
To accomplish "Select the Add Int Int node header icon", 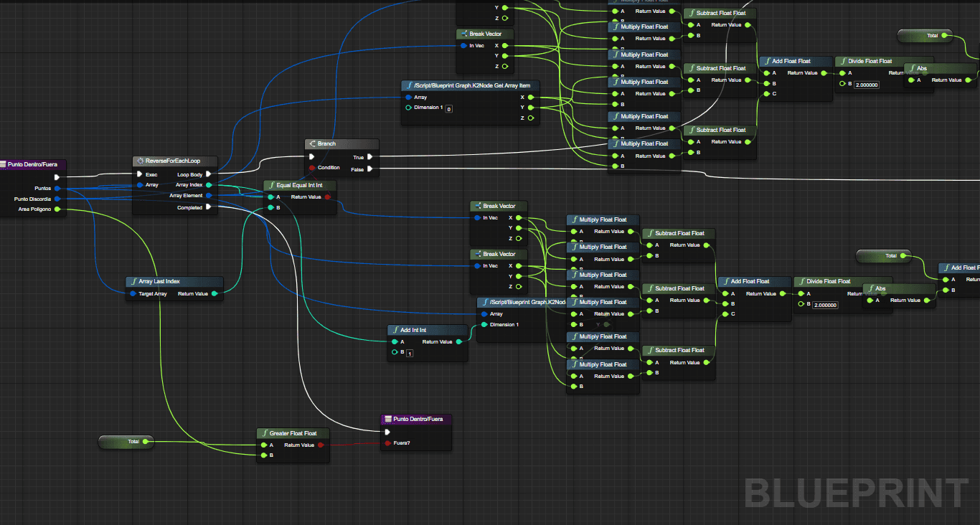I will [395, 330].
